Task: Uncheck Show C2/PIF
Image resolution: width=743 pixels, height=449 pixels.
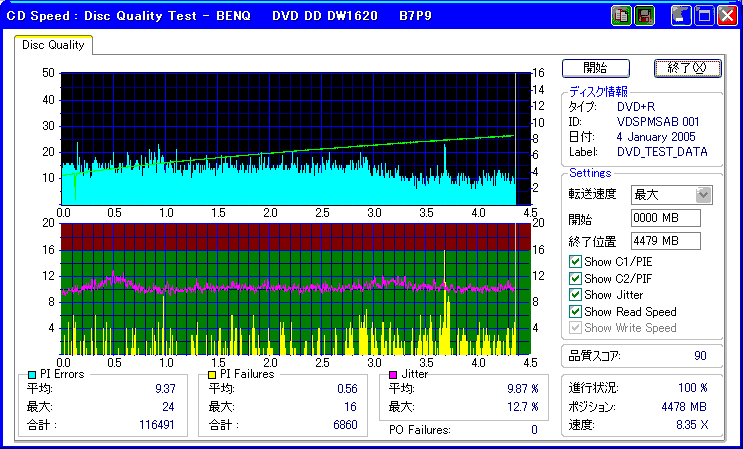Action: click(x=575, y=278)
